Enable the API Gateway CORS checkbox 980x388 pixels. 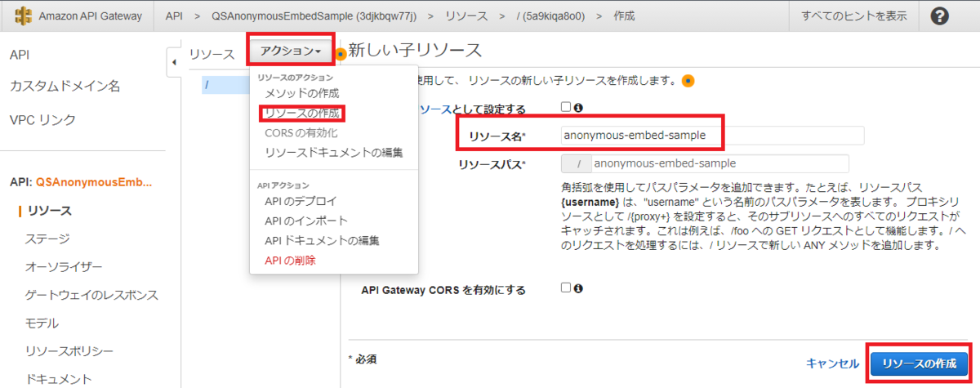(x=565, y=288)
